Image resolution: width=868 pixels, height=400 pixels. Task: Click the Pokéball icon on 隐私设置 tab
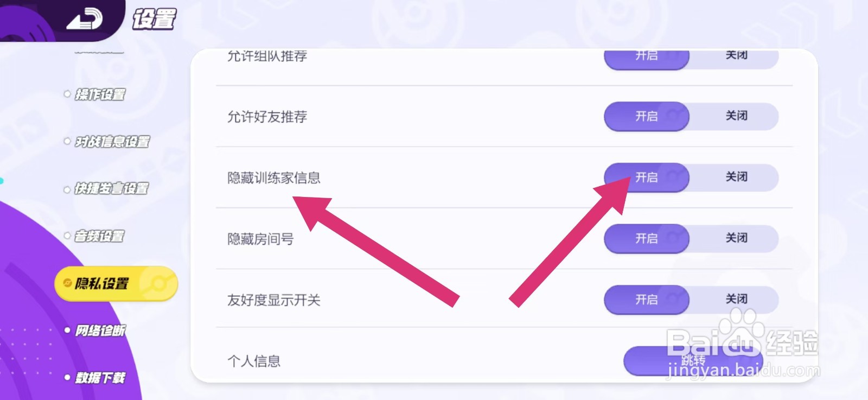[x=158, y=283]
